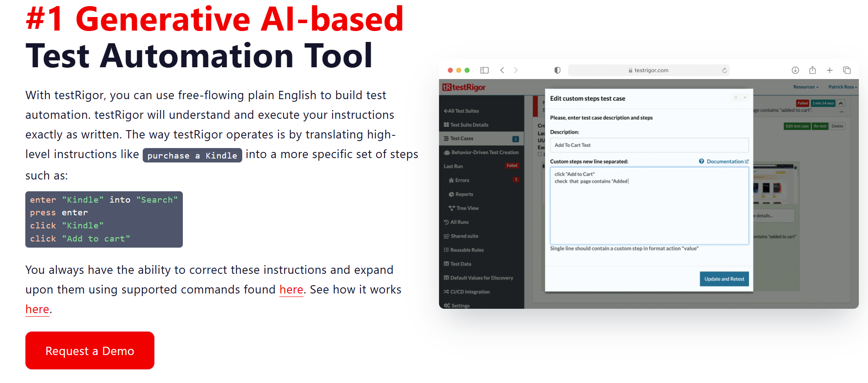Open the Patrick Ross user dropdown
This screenshot has width=868, height=383.
(x=842, y=87)
